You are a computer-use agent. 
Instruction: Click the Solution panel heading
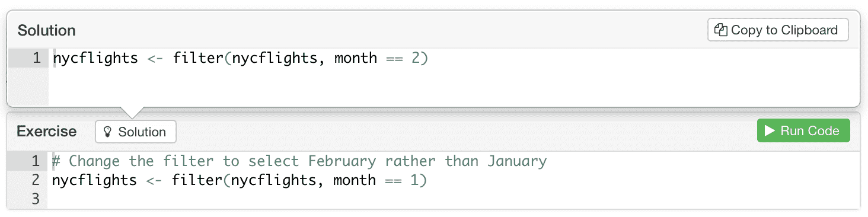pyautogui.click(x=47, y=30)
